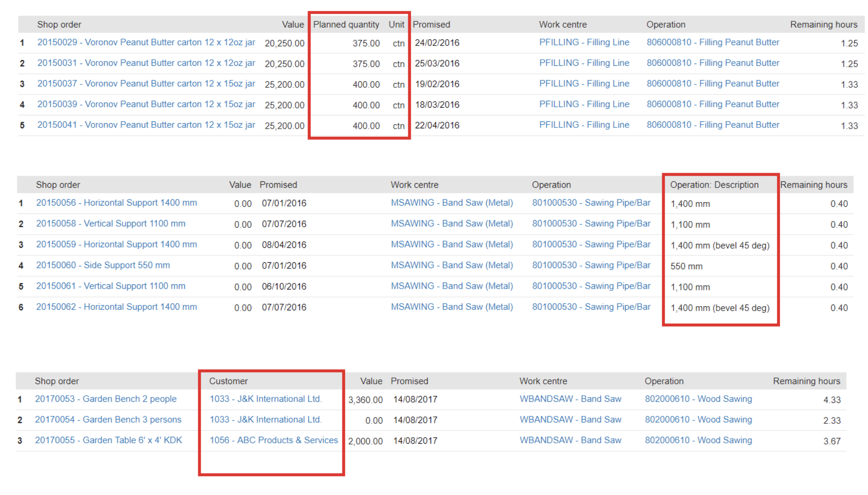Open shop order 20150029 Voronov Peanut Butter link
This screenshot has width=868, height=495.
pyautogui.click(x=146, y=42)
